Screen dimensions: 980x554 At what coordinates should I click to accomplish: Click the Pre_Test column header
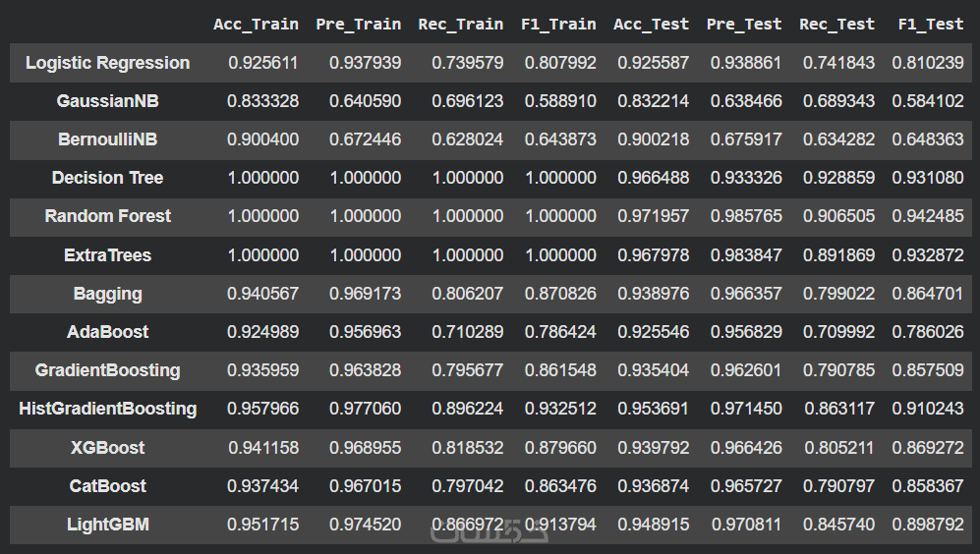[744, 25]
